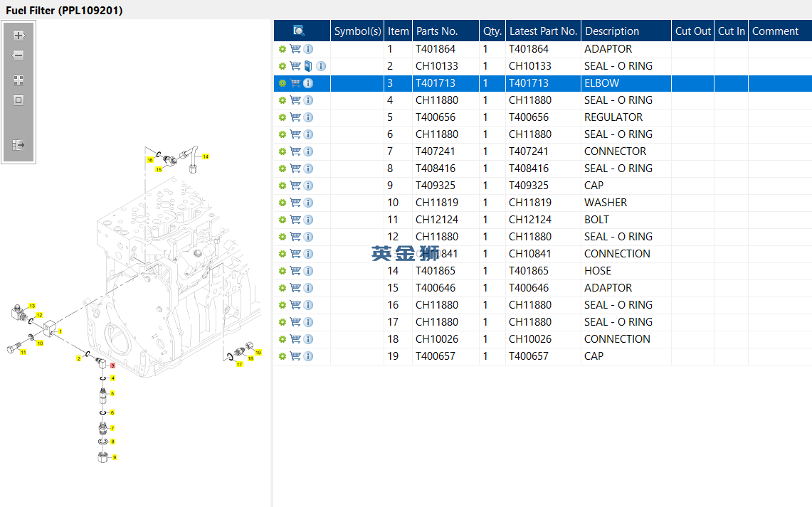Image resolution: width=812 pixels, height=507 pixels.
Task: Open info icon for BOLT CH12124
Action: pos(308,220)
